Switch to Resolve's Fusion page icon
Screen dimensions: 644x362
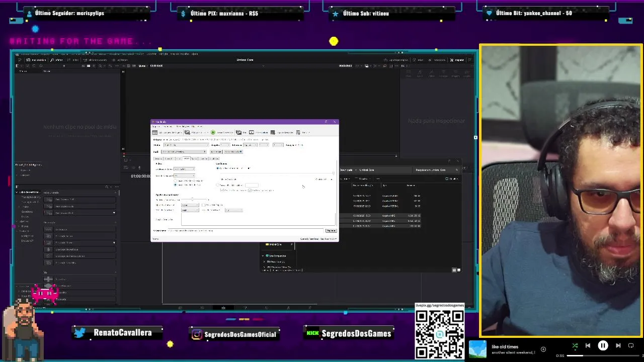point(246,308)
